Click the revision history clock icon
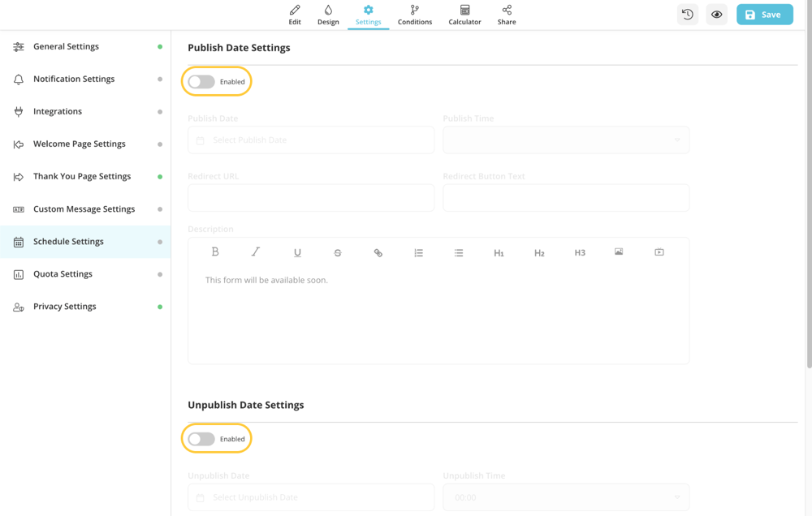This screenshot has width=812, height=516. [x=687, y=15]
